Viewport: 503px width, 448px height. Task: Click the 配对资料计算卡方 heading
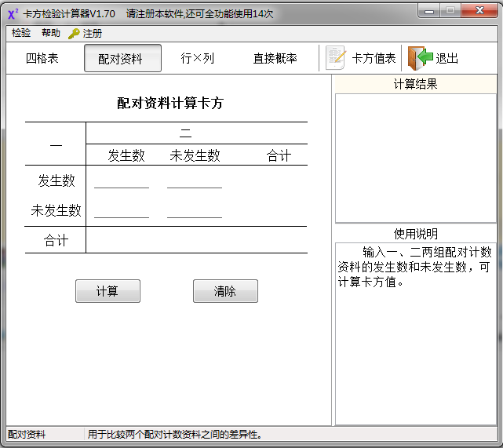[x=170, y=103]
